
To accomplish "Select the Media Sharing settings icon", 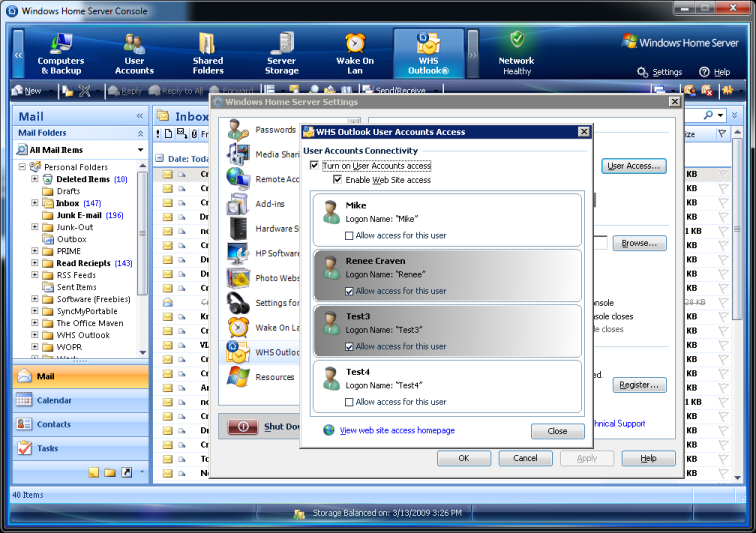I will click(x=238, y=154).
